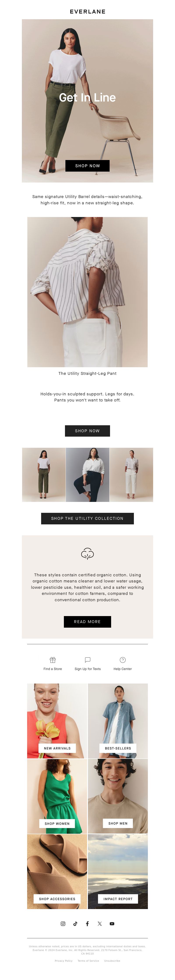Click Shop The Utility Collection button
This screenshot has width=175, height=980.
pyautogui.click(x=87, y=518)
